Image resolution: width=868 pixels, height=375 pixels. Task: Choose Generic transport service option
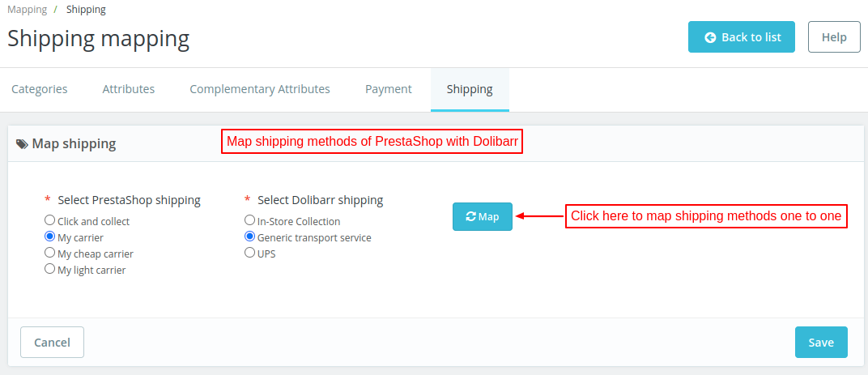point(250,237)
